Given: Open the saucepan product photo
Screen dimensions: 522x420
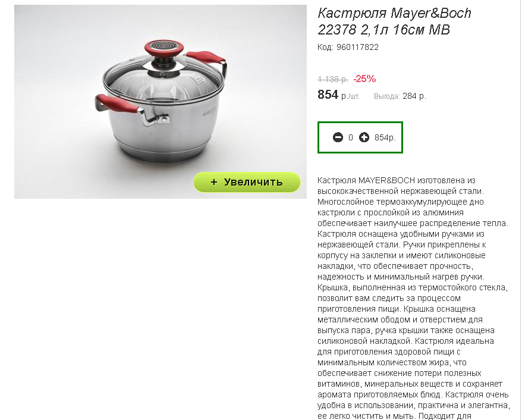Looking at the screenshot, I should 160,102.
